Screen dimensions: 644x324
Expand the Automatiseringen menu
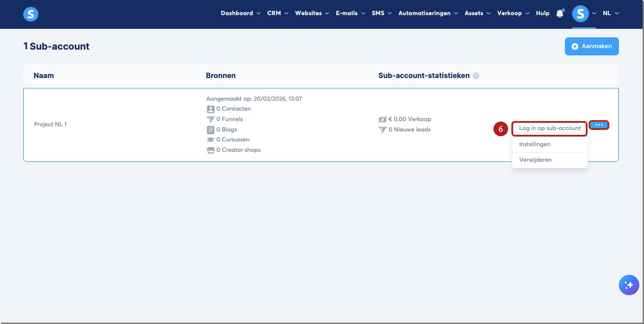pos(428,13)
